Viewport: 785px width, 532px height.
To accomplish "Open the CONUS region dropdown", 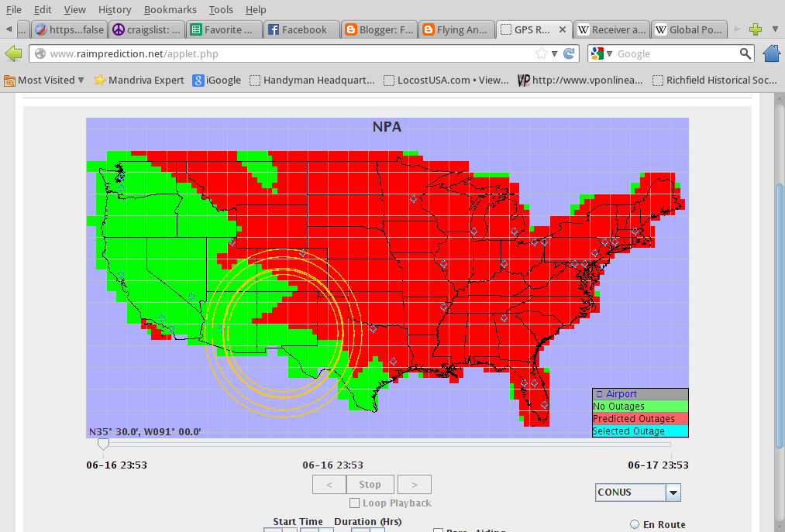I will (673, 493).
